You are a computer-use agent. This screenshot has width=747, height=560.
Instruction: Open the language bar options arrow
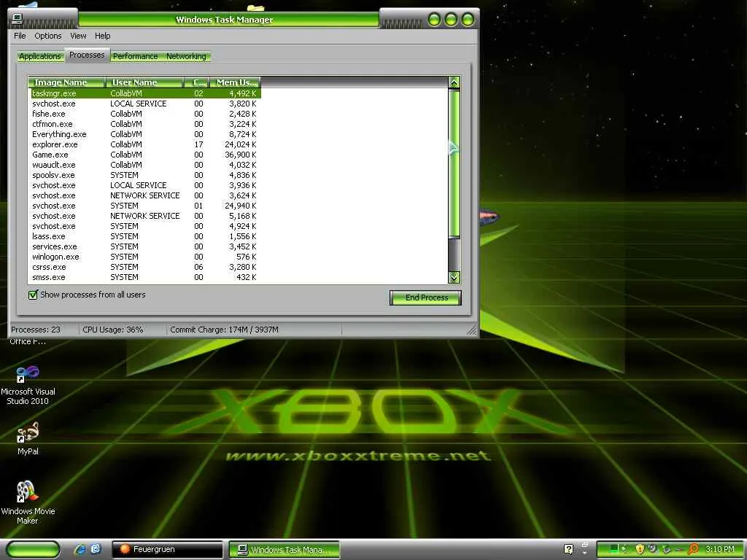pyautogui.click(x=584, y=553)
